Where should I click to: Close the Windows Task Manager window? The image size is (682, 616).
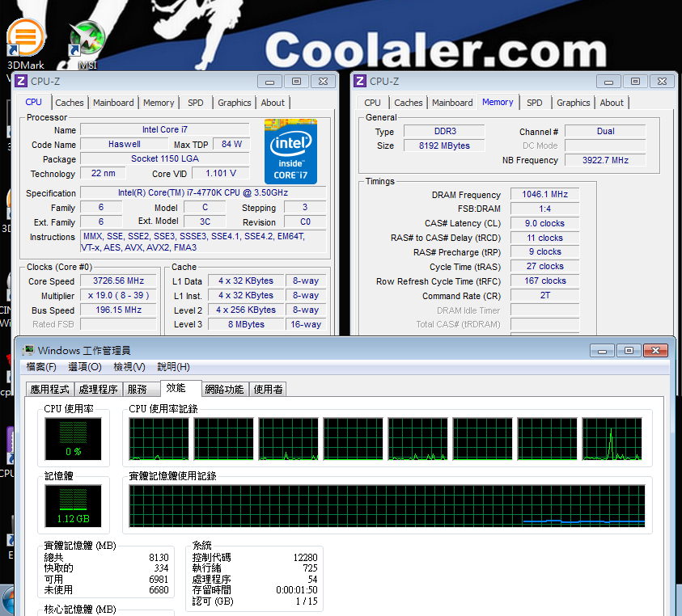click(655, 350)
